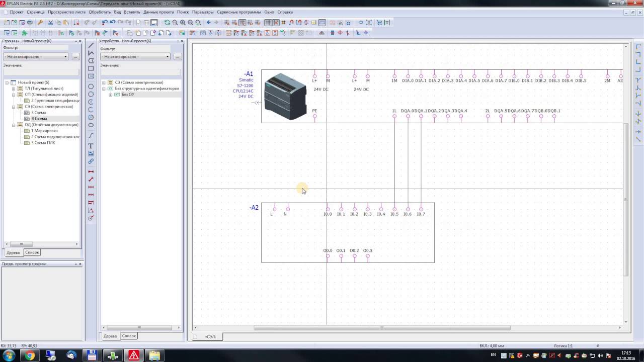Click the Pages Значение input field
The height and width of the screenshot is (362, 644).
pos(41,72)
